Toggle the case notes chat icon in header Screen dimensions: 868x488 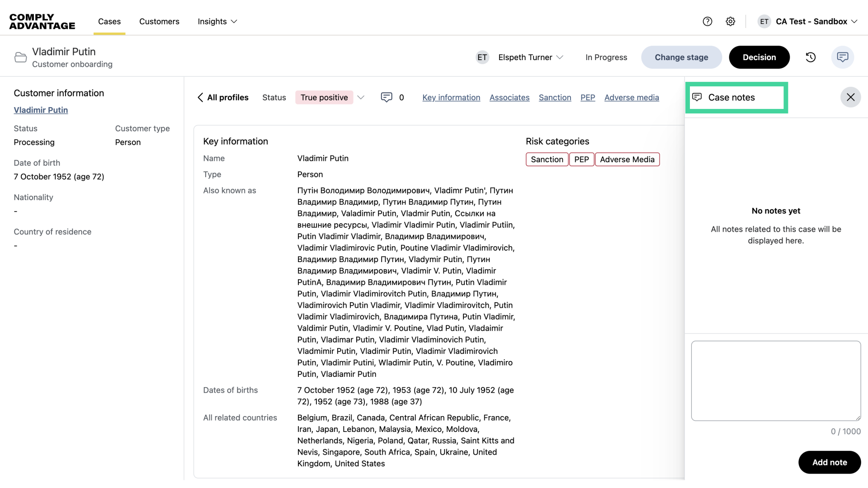[x=842, y=57]
